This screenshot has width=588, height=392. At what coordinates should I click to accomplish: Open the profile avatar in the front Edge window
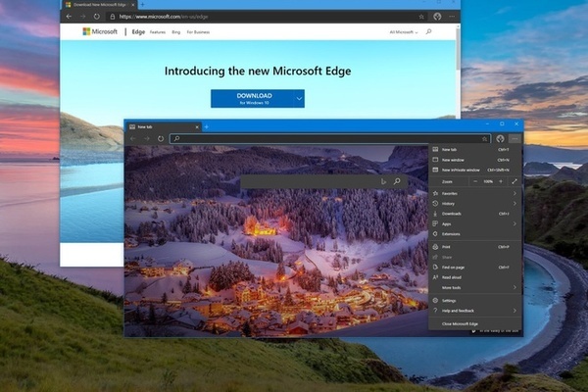point(500,139)
